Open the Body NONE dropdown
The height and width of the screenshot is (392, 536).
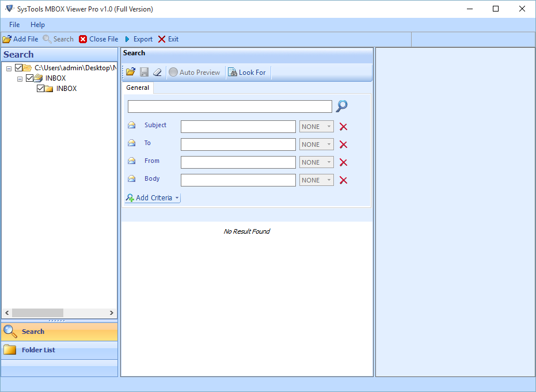[317, 180]
